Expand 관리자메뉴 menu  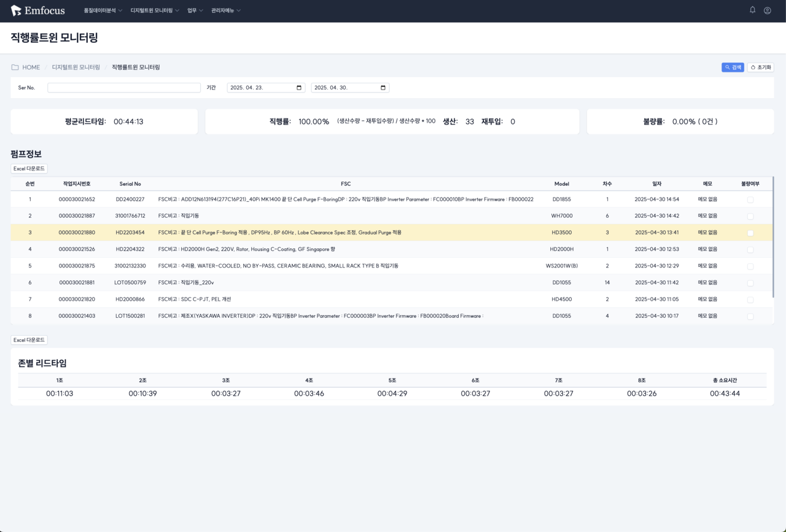click(225, 10)
